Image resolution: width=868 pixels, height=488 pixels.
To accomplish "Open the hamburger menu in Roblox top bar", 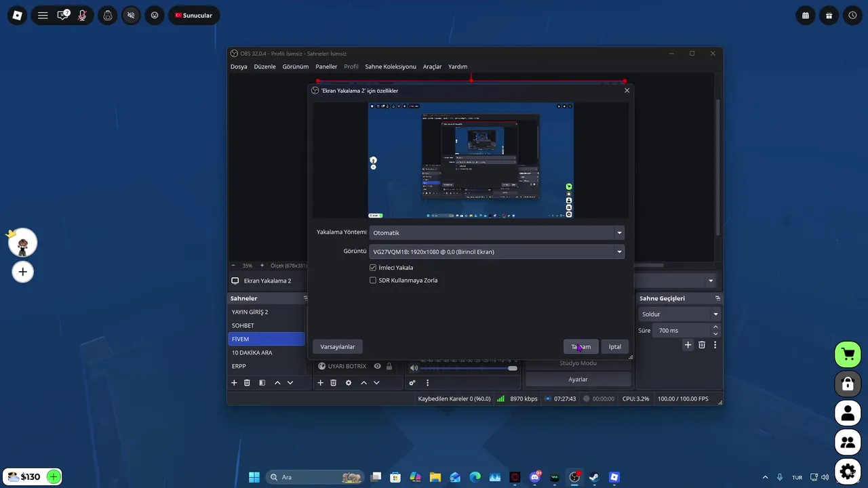I will 43,15.
